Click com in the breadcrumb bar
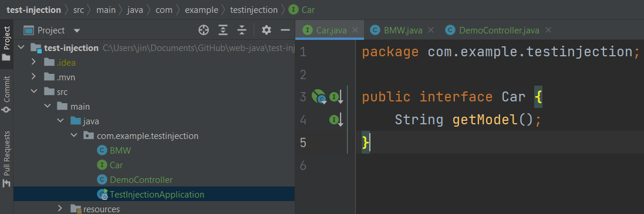The image size is (644, 214). click(x=164, y=10)
